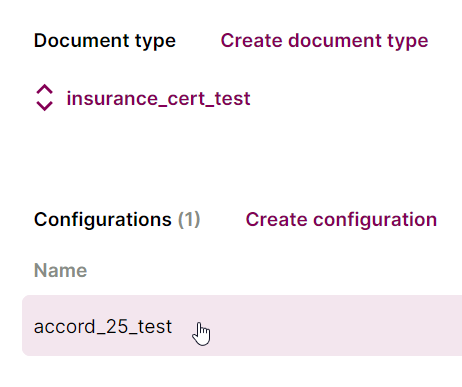Click the Configurations heading

tap(103, 220)
